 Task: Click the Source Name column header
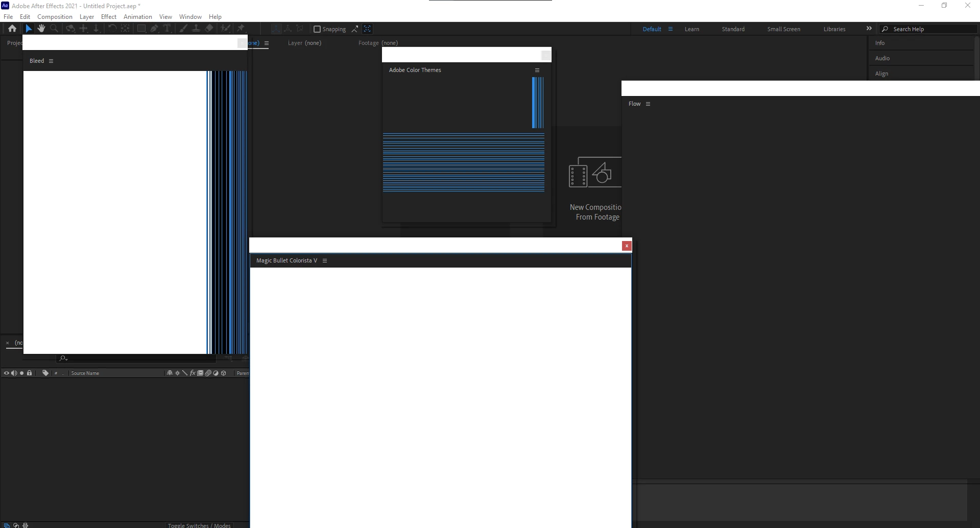coord(85,373)
